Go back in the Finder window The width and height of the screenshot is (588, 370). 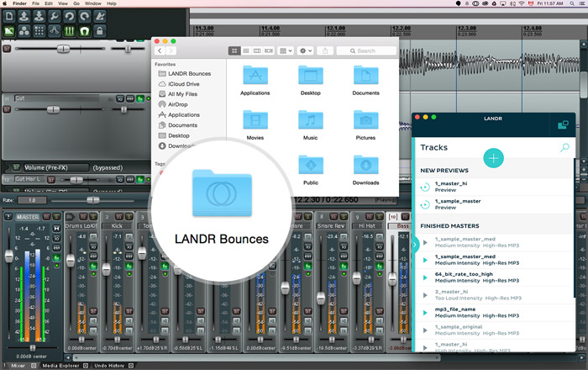tap(160, 50)
